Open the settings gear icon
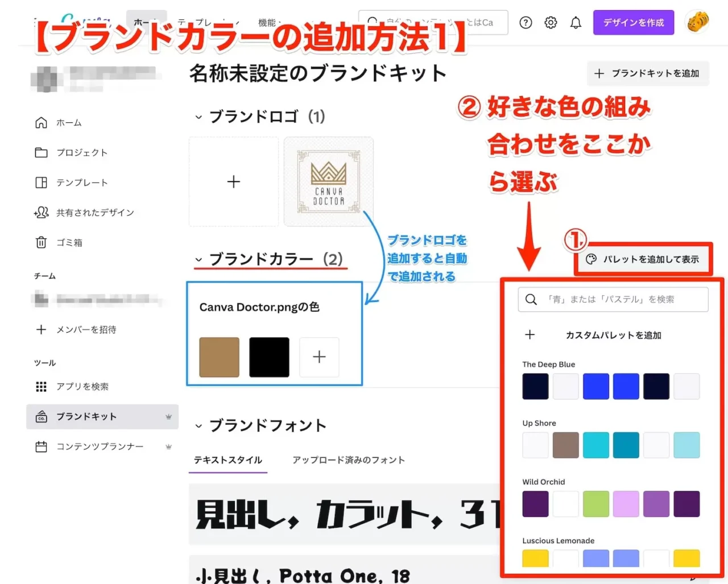 coord(551,23)
